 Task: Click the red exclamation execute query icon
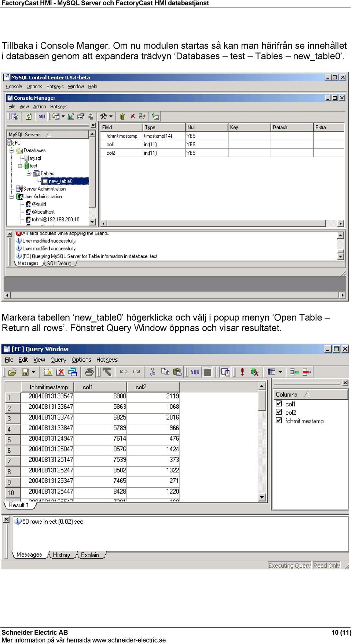(242, 372)
